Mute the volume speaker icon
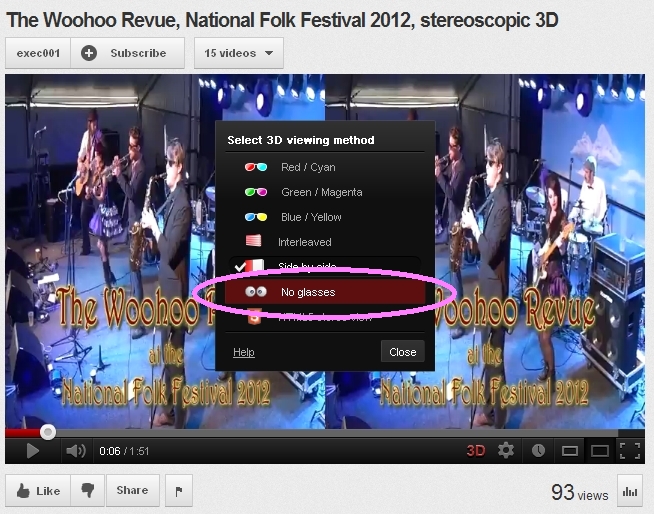654x514 pixels. pyautogui.click(x=76, y=451)
